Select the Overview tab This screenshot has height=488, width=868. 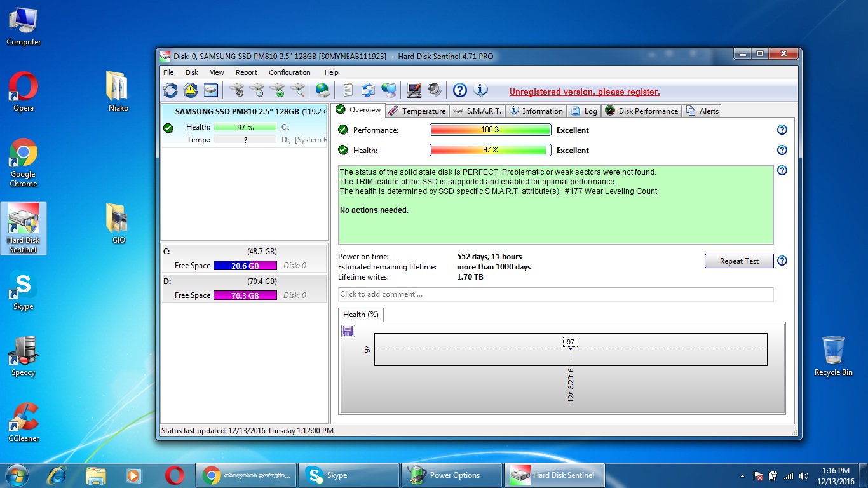[358, 110]
